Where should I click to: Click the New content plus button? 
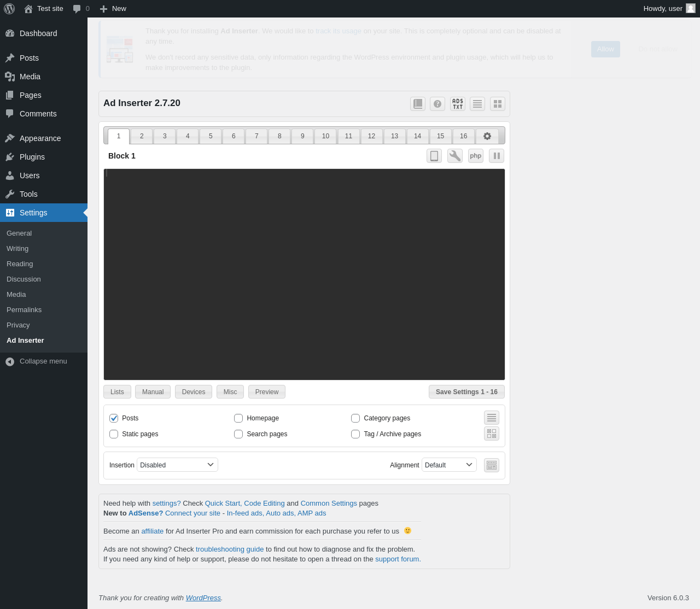coord(113,9)
